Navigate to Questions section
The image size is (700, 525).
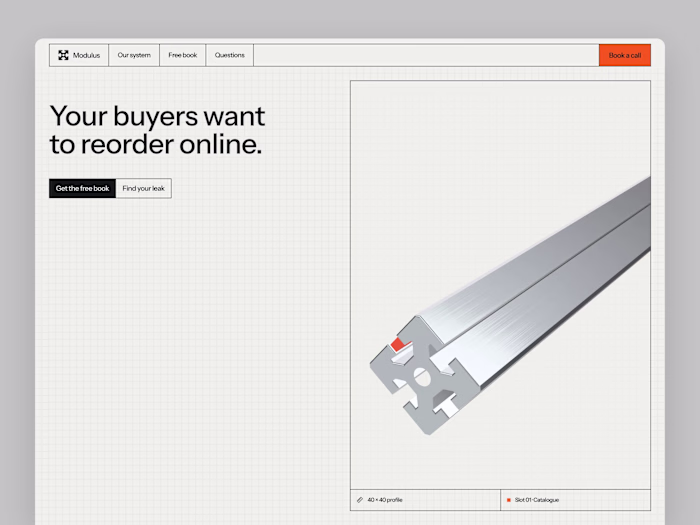229,55
